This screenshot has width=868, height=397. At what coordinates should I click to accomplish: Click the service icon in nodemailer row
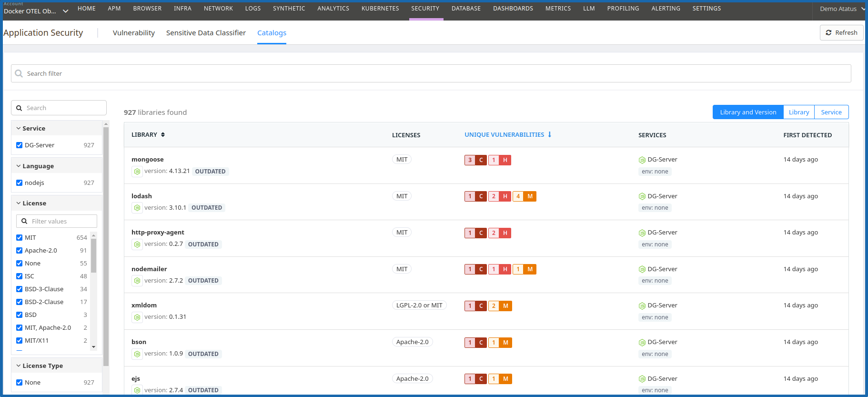tap(642, 269)
